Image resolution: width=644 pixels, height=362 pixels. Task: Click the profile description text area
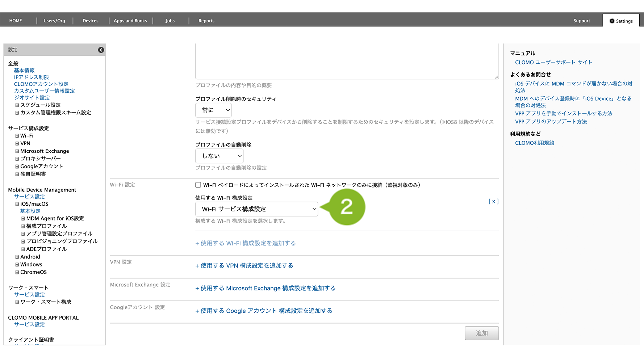[347, 62]
